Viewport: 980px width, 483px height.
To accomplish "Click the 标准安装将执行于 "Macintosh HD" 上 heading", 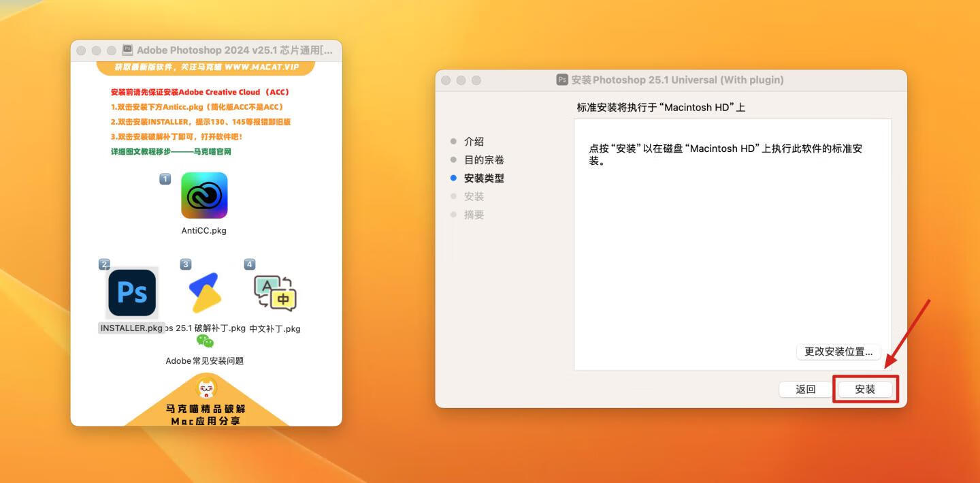I will pyautogui.click(x=661, y=108).
